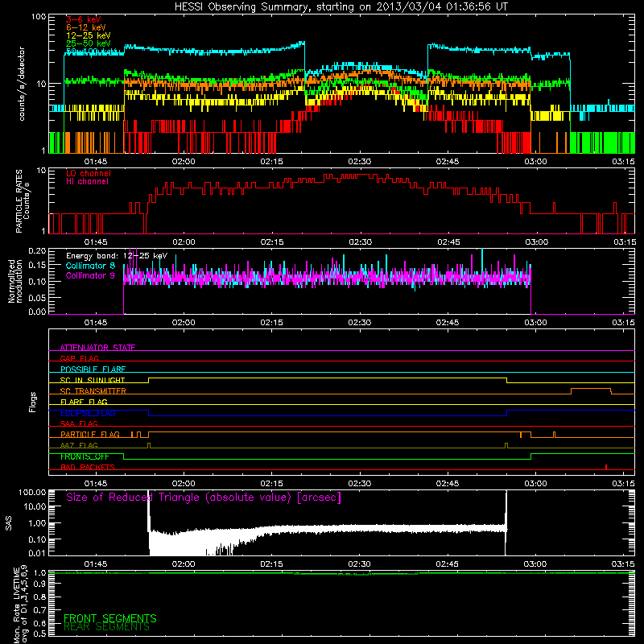Click the 'LO channel' legend label

pos(89,173)
